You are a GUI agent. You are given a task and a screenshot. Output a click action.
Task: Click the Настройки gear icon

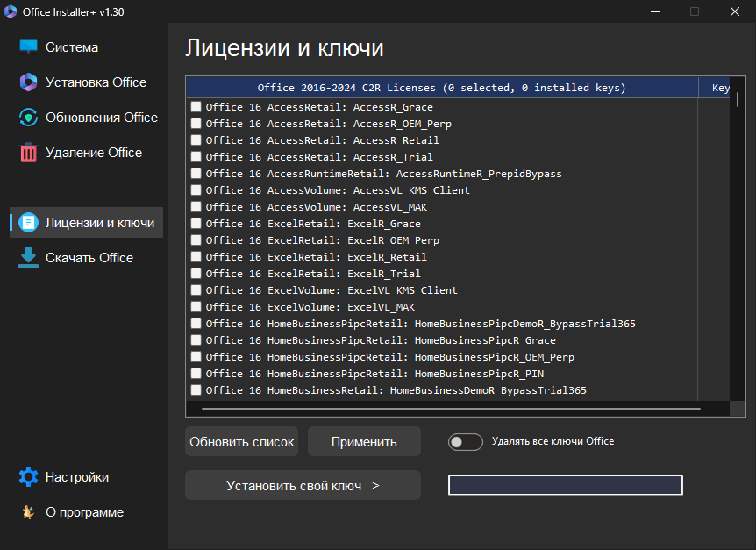29,477
